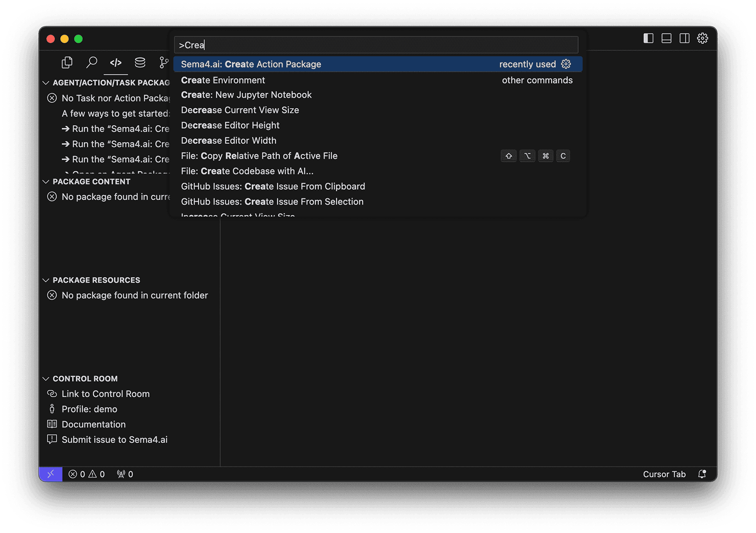This screenshot has height=533, width=756.
Task: Open the settings gear in the title bar
Action: [x=703, y=38]
